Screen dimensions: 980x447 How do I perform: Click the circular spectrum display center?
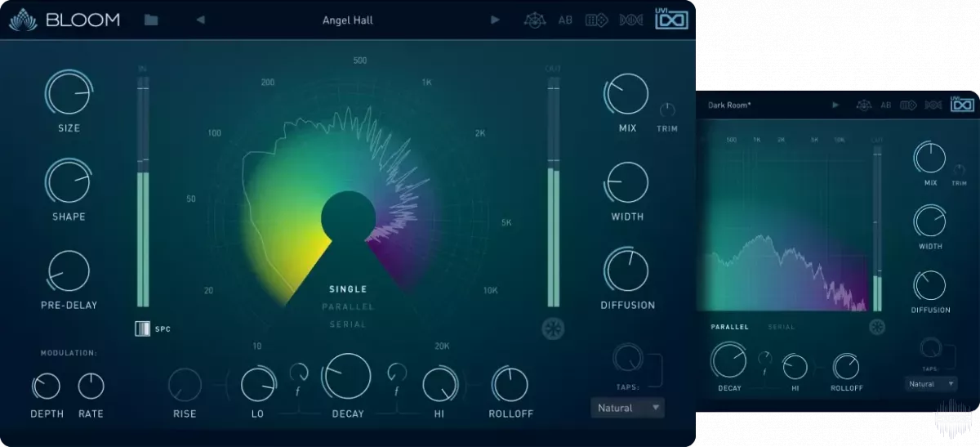pos(348,217)
